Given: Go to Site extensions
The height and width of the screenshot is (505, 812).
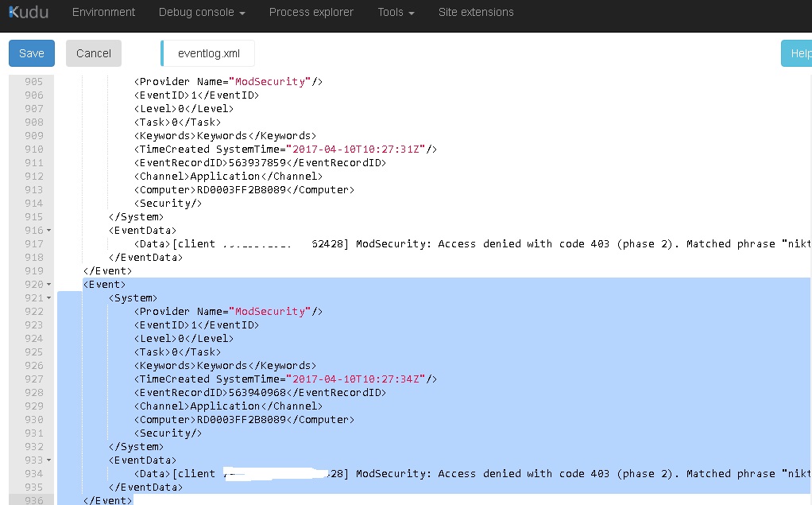Looking at the screenshot, I should point(476,13).
